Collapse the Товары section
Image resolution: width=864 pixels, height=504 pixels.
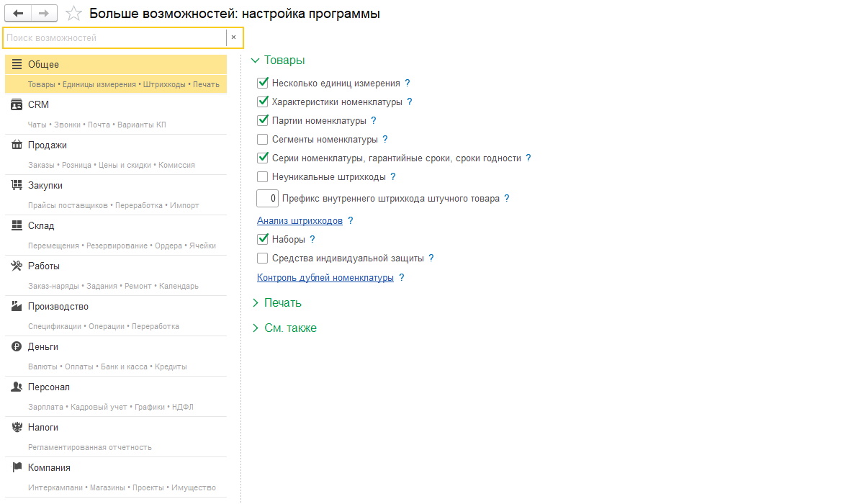click(x=255, y=61)
